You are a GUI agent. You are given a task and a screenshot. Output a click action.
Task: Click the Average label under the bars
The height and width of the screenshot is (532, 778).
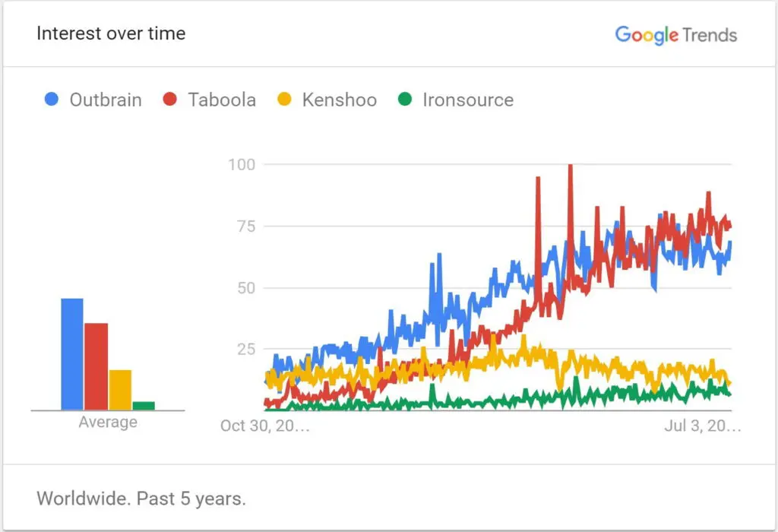pyautogui.click(x=108, y=422)
